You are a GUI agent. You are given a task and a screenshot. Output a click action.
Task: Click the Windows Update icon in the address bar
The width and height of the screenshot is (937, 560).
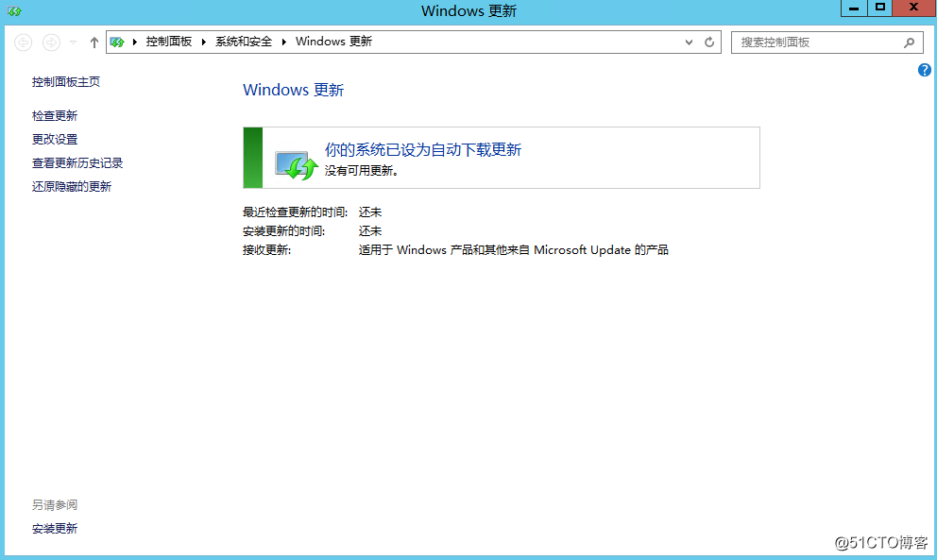click(117, 42)
